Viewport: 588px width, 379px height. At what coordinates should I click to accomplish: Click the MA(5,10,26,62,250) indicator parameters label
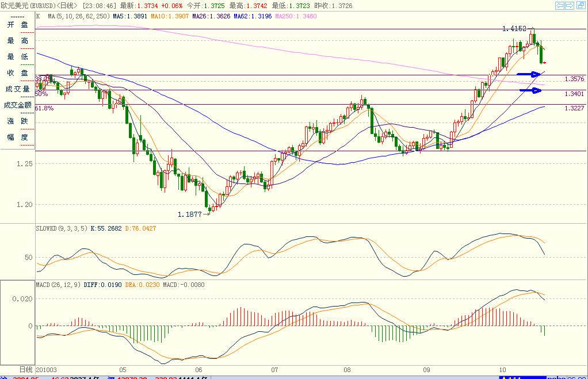[x=79, y=16]
